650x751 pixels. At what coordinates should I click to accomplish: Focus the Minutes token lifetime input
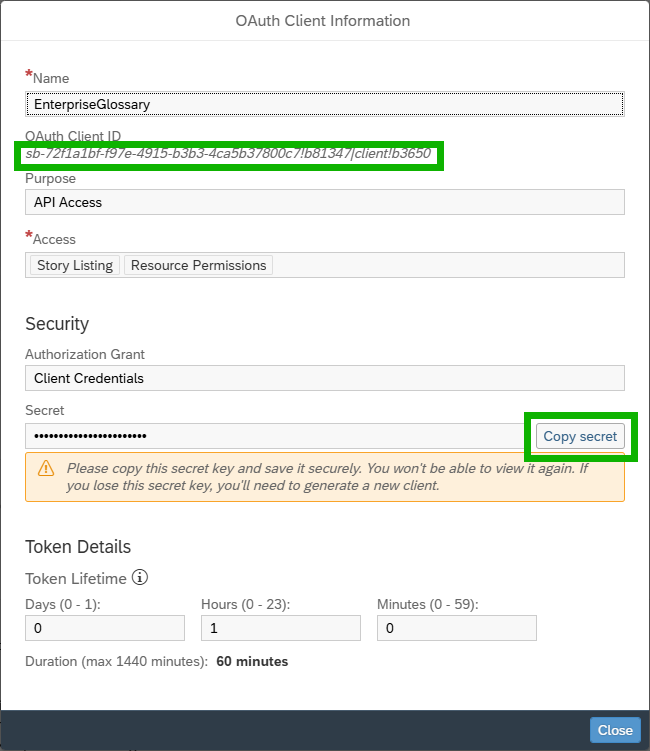point(456,628)
